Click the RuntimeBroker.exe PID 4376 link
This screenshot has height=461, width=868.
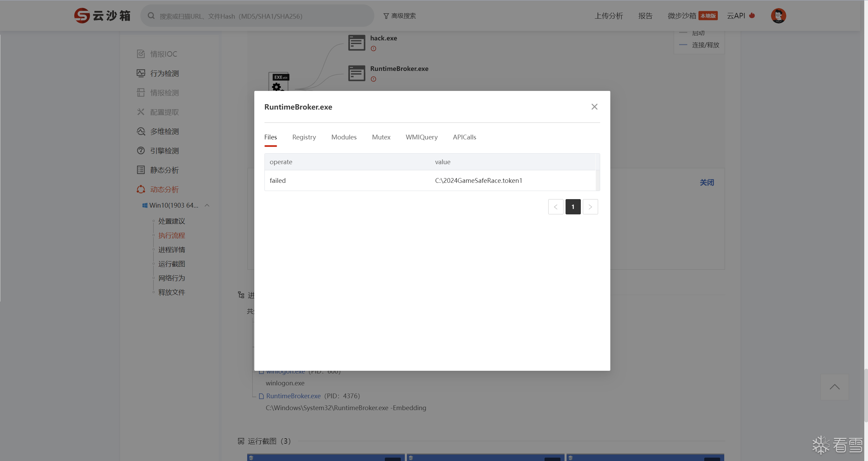(293, 396)
